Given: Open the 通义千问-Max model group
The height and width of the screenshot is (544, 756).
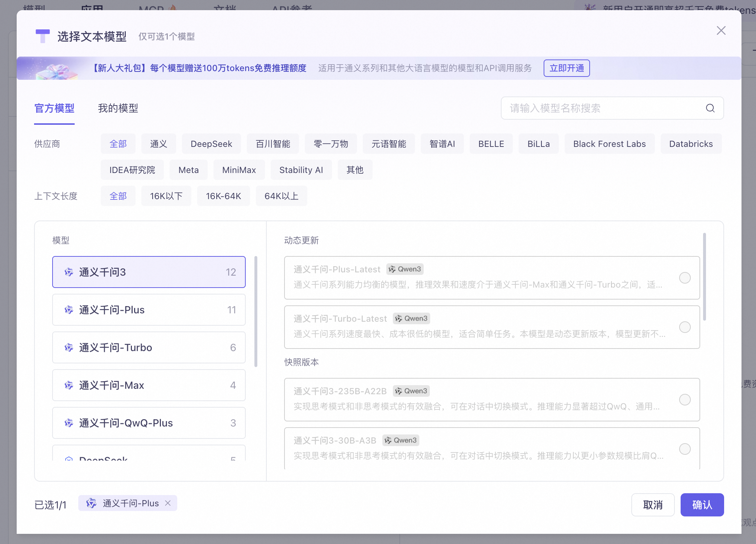Looking at the screenshot, I should coord(149,385).
